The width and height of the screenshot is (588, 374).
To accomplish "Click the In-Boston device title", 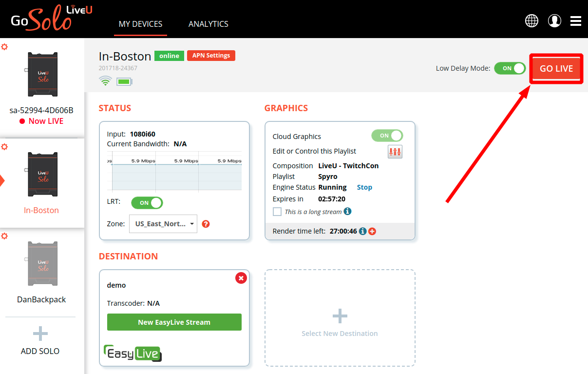I will pos(125,56).
